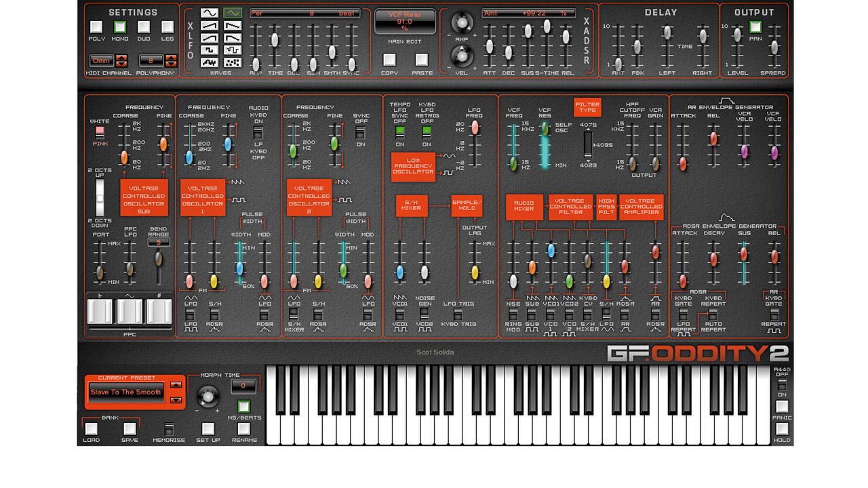This screenshot has height=488, width=868.
Task: Toggle the output PAN button
Action: point(755,27)
